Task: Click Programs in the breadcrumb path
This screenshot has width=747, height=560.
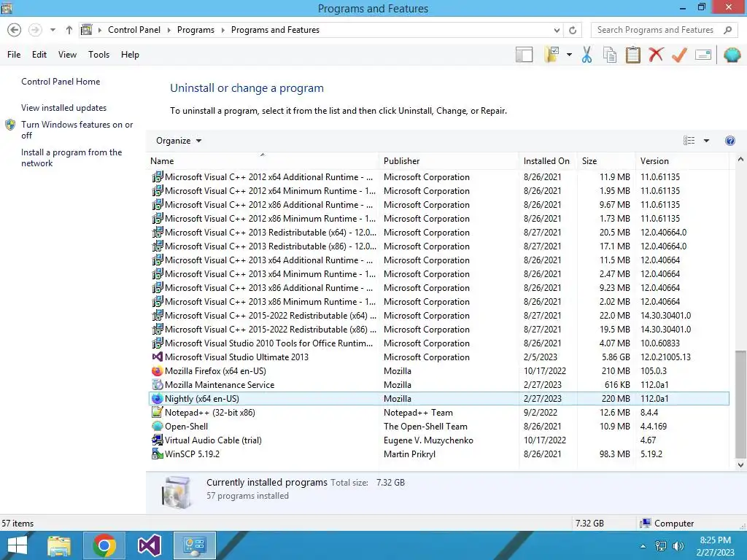Action: click(x=196, y=30)
